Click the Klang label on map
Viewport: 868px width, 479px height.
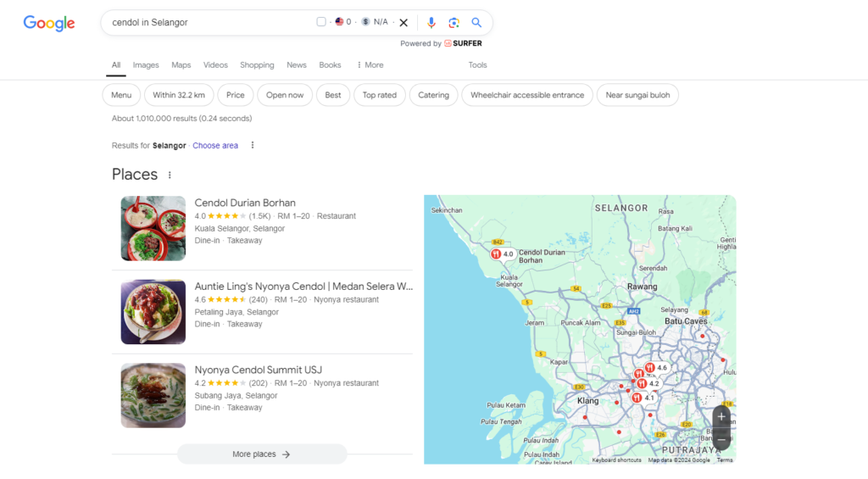[588, 401]
